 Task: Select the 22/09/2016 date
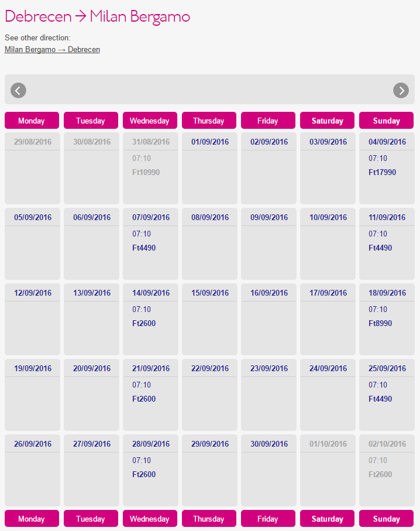(210, 368)
